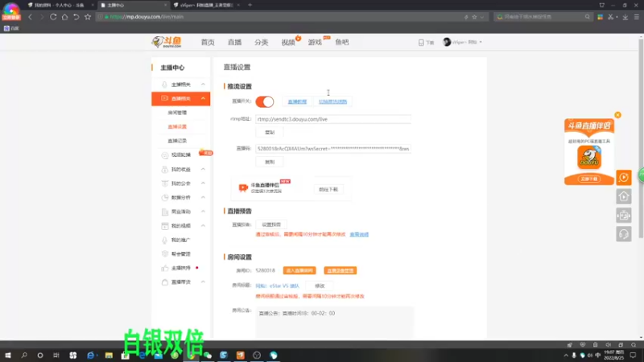Open Windows taskbar search

coord(24,355)
